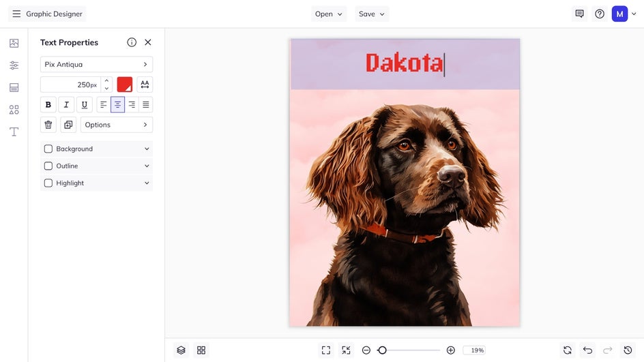Open the Open menu
This screenshot has width=644, height=362.
coord(329,14)
